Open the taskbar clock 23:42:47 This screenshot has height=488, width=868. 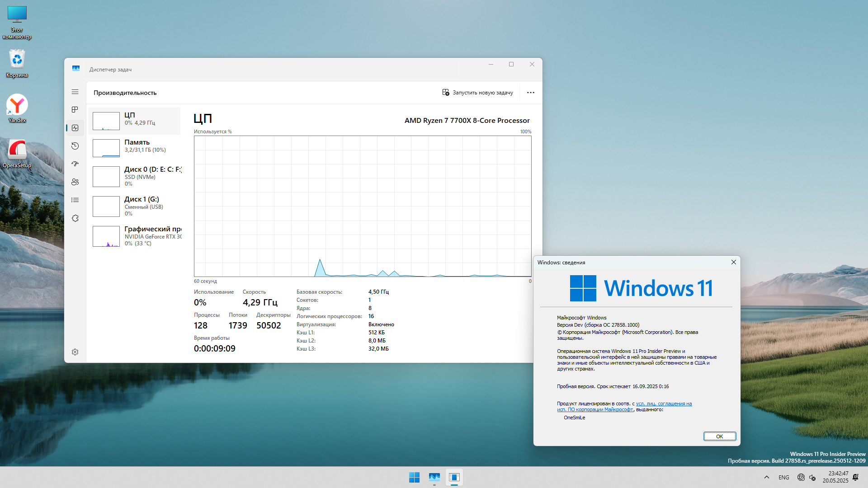pos(835,477)
